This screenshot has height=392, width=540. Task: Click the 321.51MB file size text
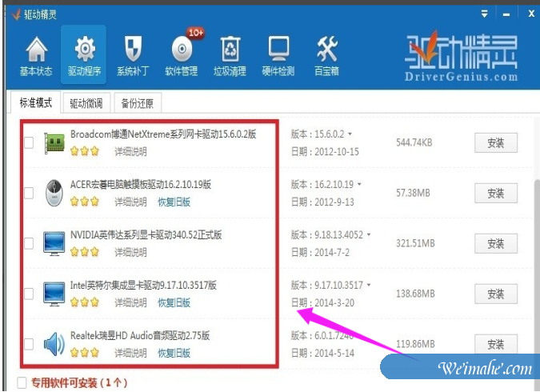pyautogui.click(x=415, y=243)
